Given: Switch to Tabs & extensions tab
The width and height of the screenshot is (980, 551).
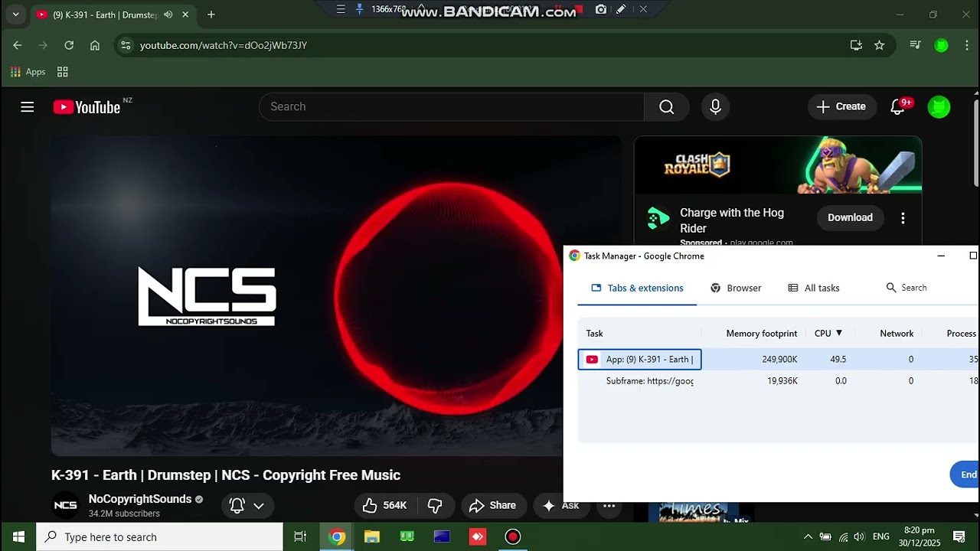Looking at the screenshot, I should (637, 288).
